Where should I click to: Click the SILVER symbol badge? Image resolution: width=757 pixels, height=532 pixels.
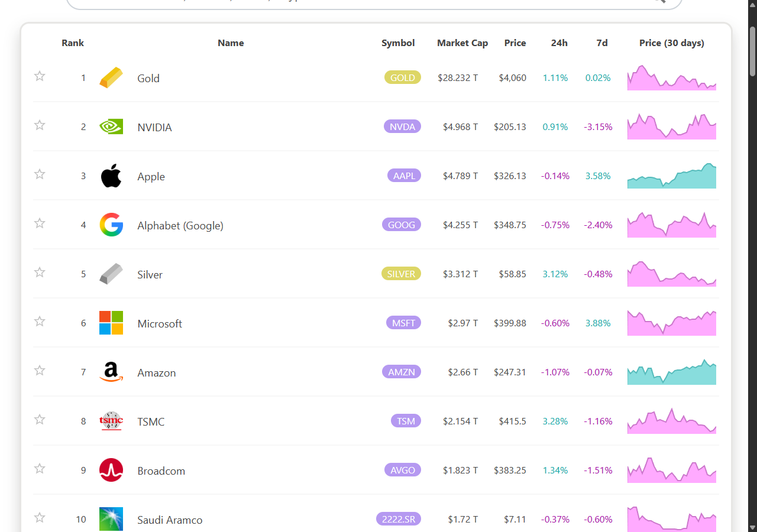pos(401,274)
